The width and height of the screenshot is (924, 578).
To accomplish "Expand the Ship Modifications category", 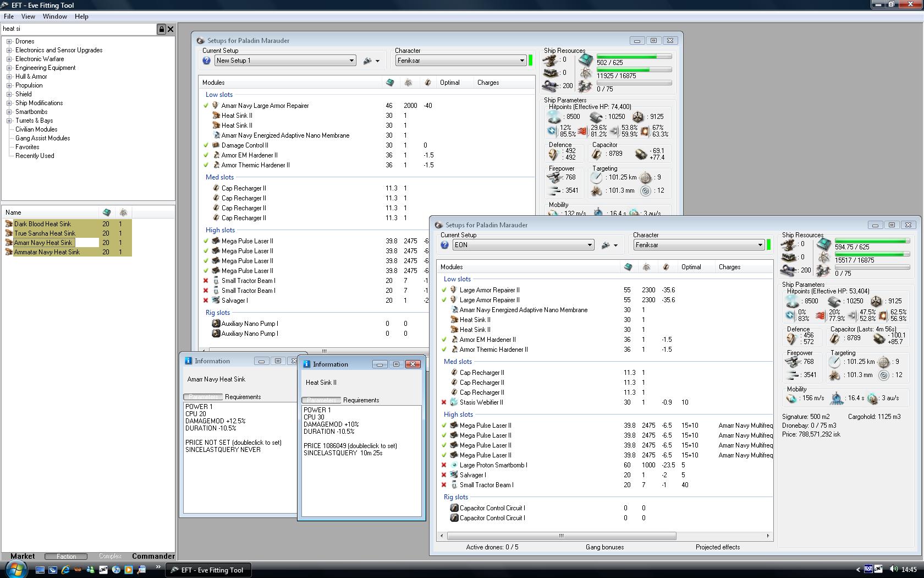I will [9, 103].
